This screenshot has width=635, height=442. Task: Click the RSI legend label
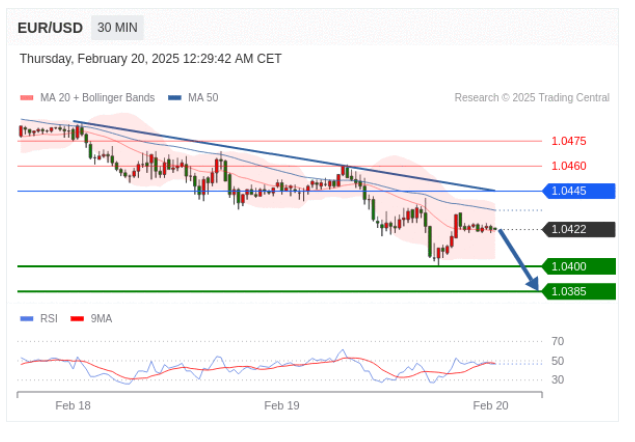(49, 319)
